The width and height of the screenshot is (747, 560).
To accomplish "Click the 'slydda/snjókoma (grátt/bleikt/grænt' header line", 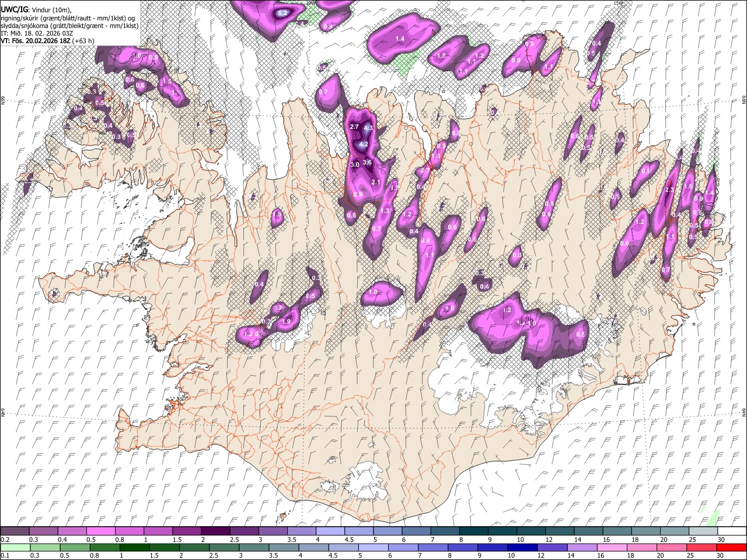I will [x=69, y=26].
